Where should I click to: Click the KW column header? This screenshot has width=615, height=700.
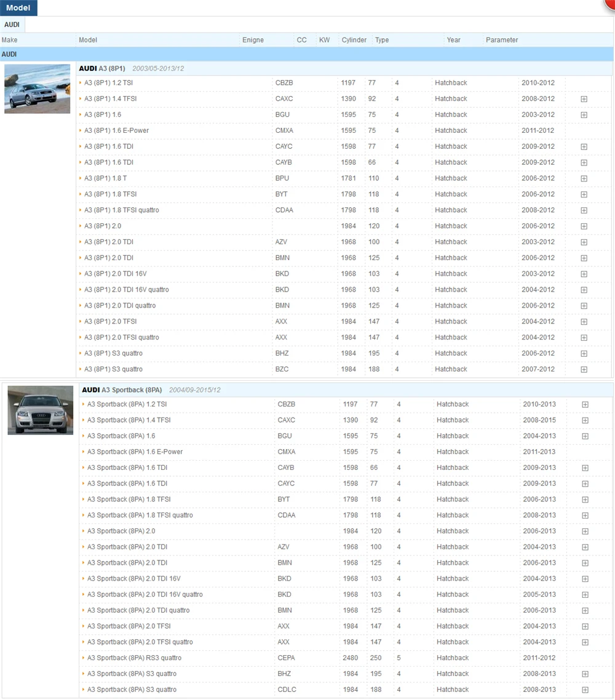[x=325, y=40]
